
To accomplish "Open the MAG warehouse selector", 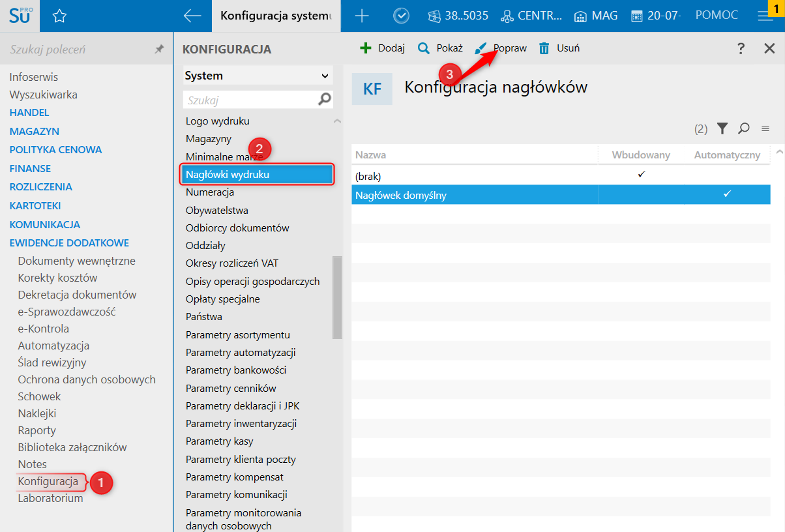I will coord(596,16).
